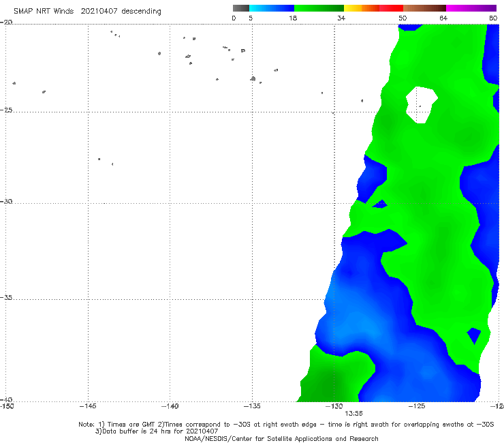This screenshot has height=443, width=504.
Task: Click the red segment of the color bar
Action: tap(391, 8)
